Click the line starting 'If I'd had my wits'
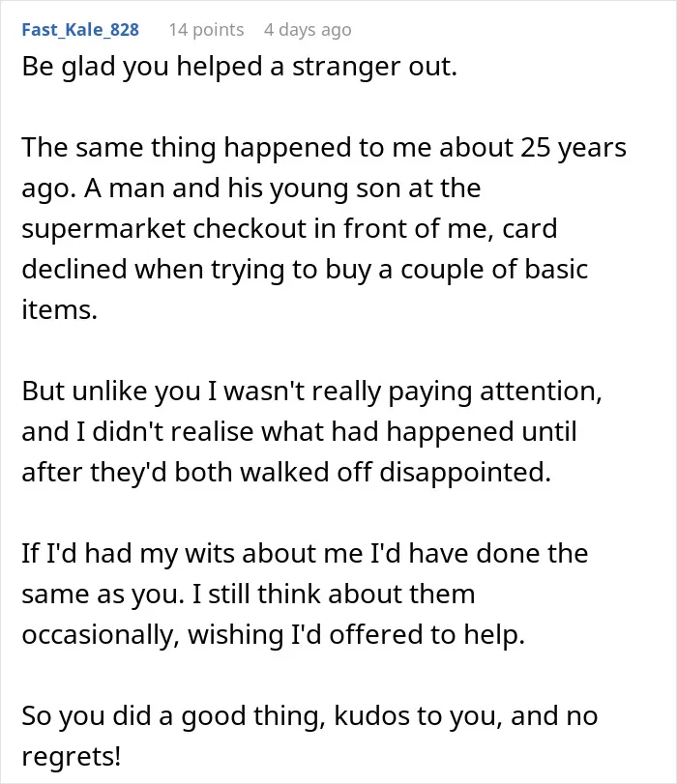This screenshot has width=677, height=784. click(305, 554)
